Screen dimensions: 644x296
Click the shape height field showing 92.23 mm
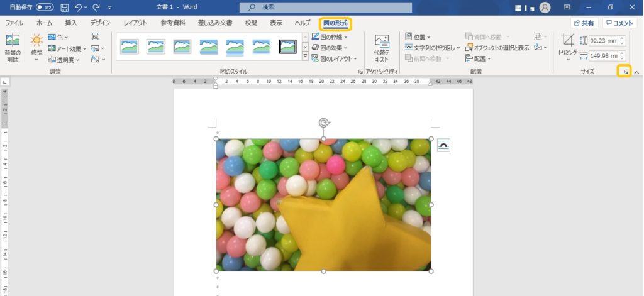click(602, 41)
